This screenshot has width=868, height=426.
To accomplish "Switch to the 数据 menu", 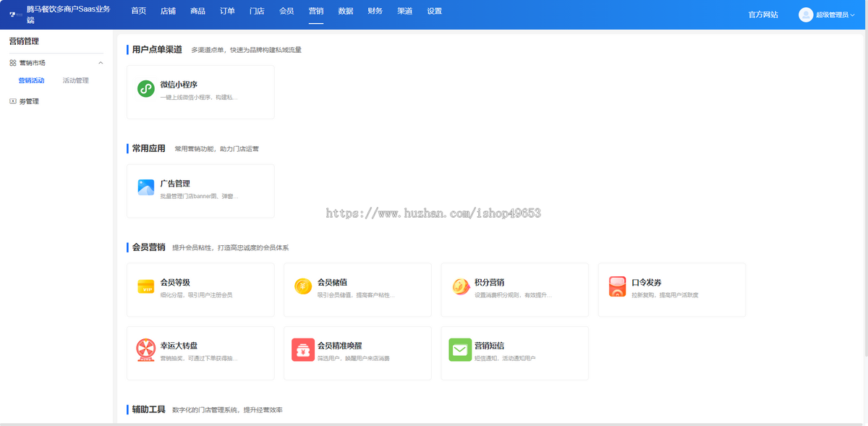I will (x=344, y=11).
